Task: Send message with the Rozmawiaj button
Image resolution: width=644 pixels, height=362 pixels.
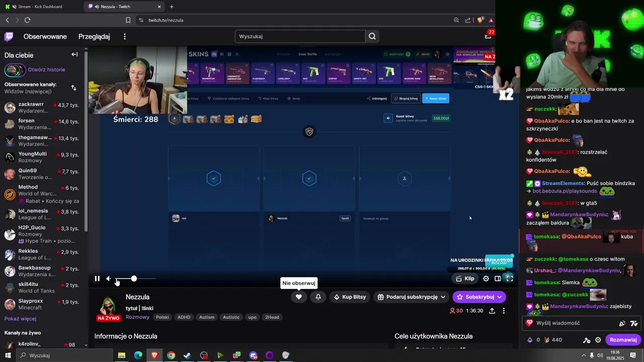Action: click(x=623, y=340)
